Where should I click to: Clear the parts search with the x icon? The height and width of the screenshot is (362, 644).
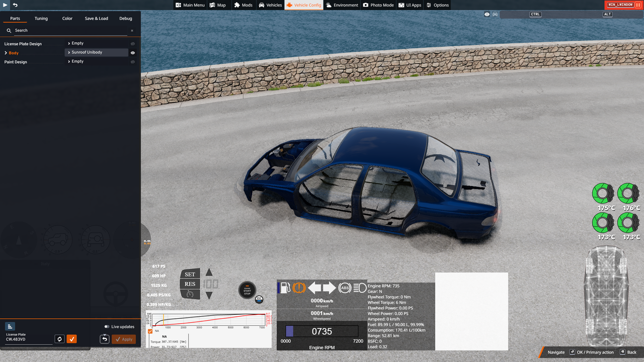(x=132, y=31)
